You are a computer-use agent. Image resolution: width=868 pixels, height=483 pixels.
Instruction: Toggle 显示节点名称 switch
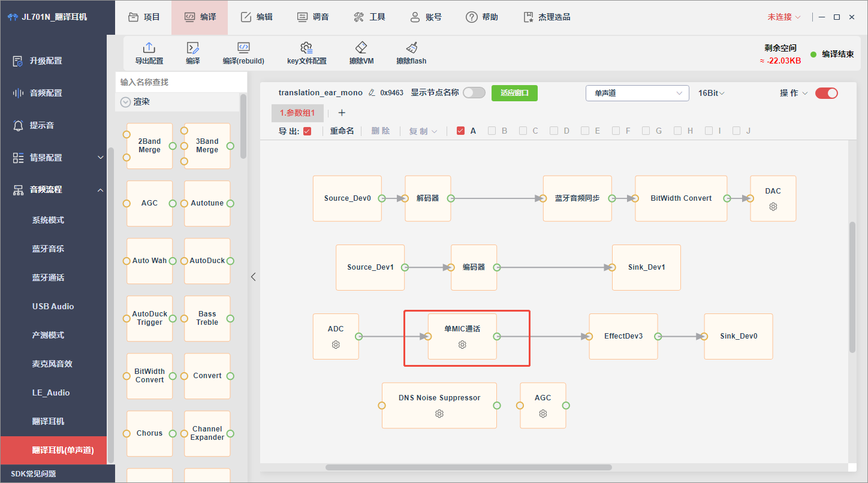click(x=474, y=93)
